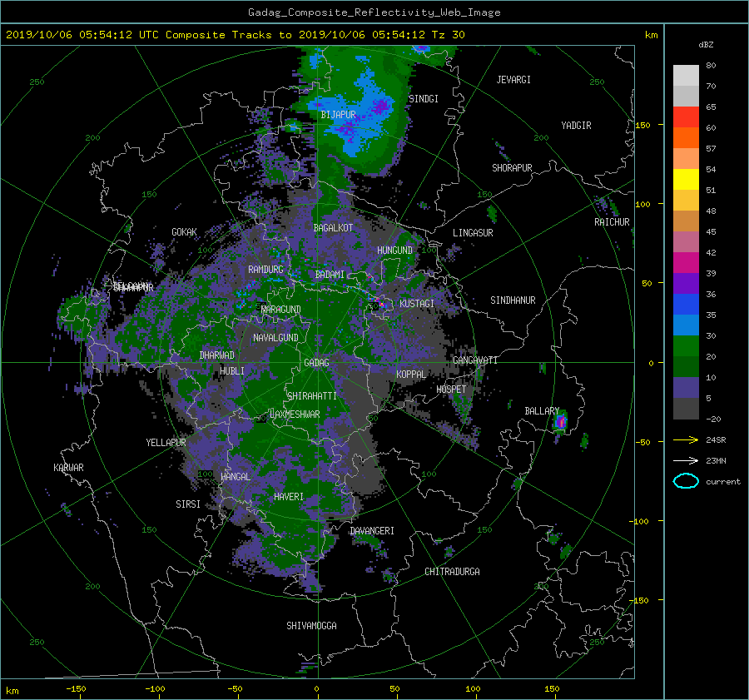Click the 150 tick on the right axis
This screenshot has height=700, width=749.
point(643,125)
